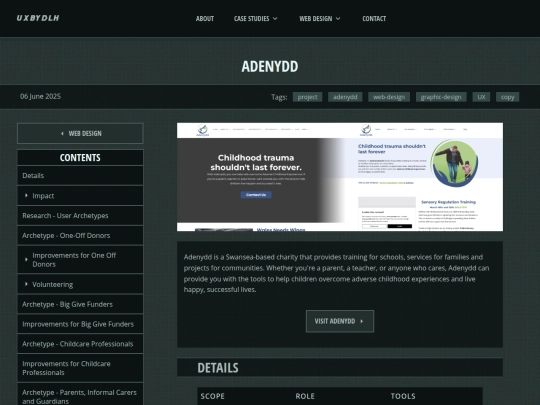Click the ROLE column header
The height and width of the screenshot is (405, 540).
(x=305, y=396)
